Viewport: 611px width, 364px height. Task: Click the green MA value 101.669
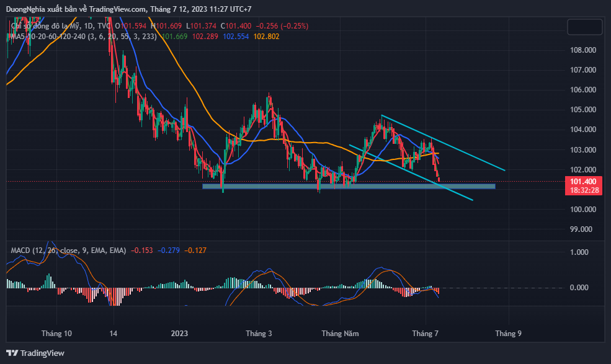[x=174, y=37]
